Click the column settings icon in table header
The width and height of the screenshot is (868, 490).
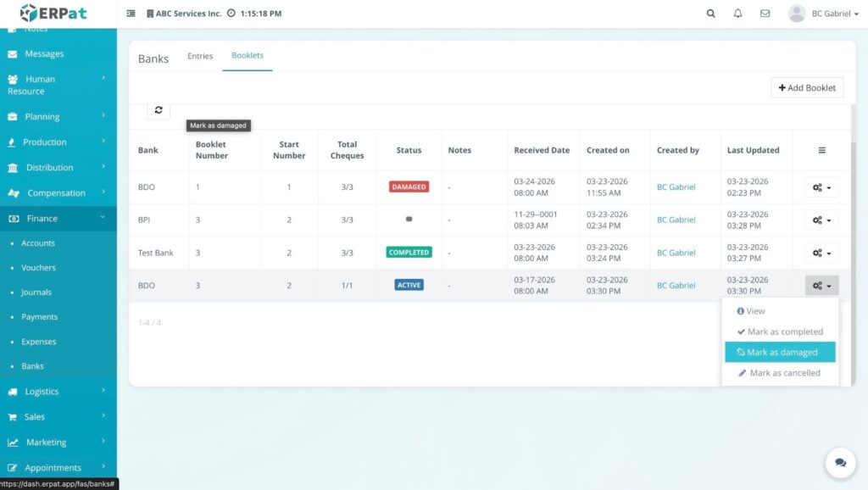pyautogui.click(x=821, y=150)
